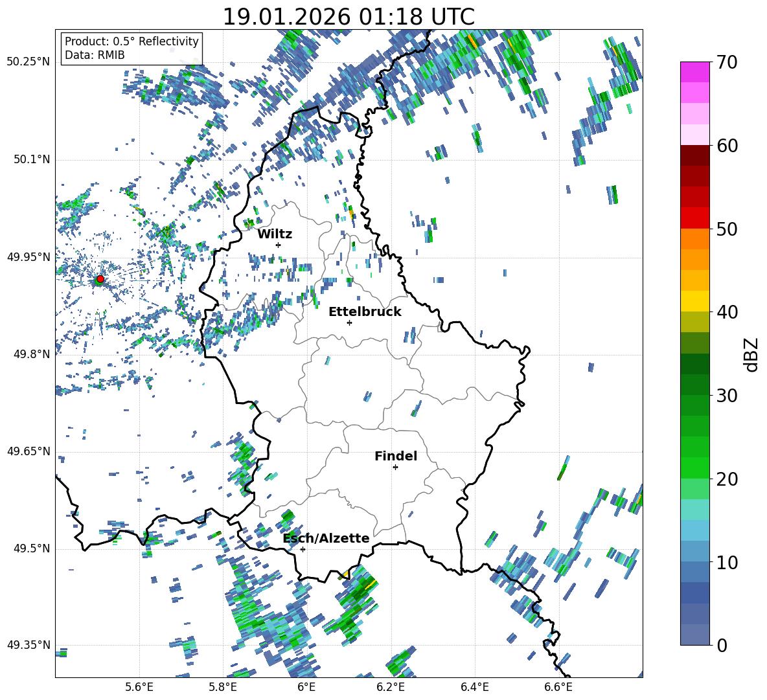This screenshot has height=700, width=767.
Task: Click the 6.4°E longitude label
Action: point(474,687)
